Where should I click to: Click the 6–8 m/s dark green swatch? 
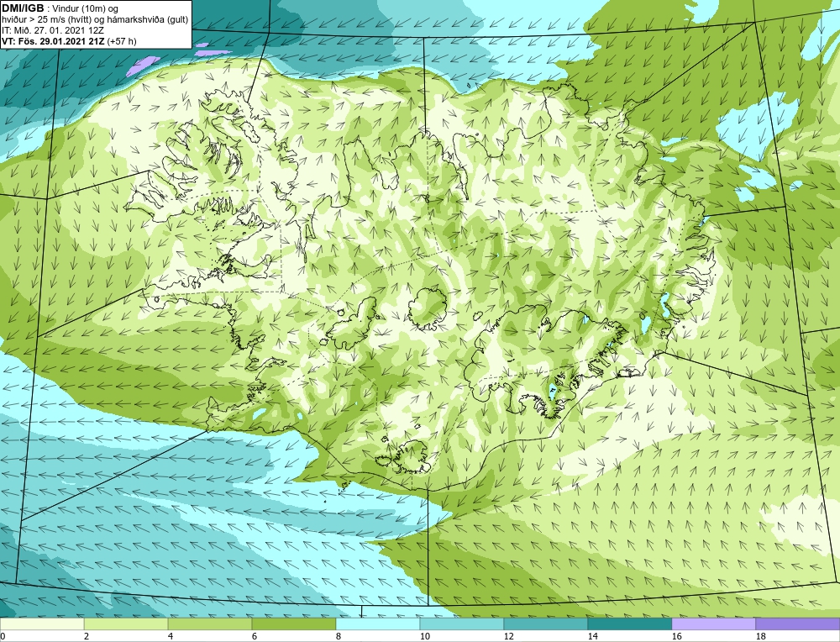(294, 624)
